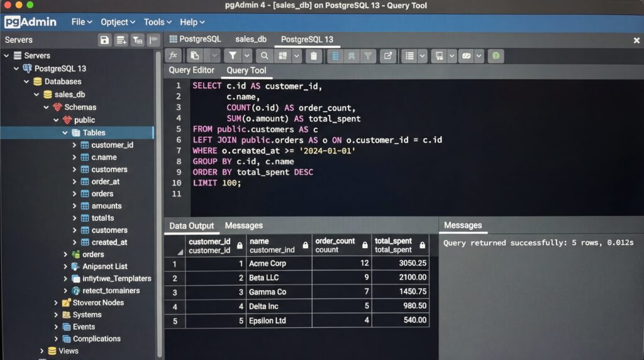Click the '1450.75' total_spent cell
Image resolution: width=644 pixels, height=360 pixels.
pos(401,292)
